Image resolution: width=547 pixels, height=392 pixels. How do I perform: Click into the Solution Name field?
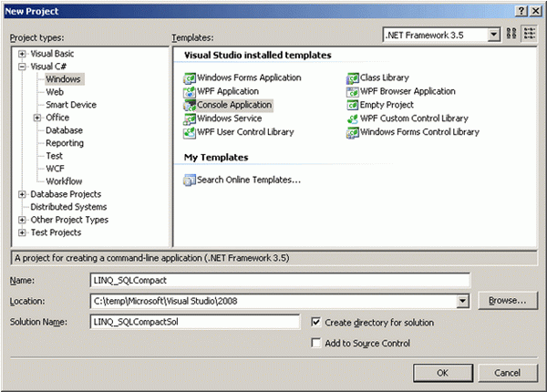(195, 322)
